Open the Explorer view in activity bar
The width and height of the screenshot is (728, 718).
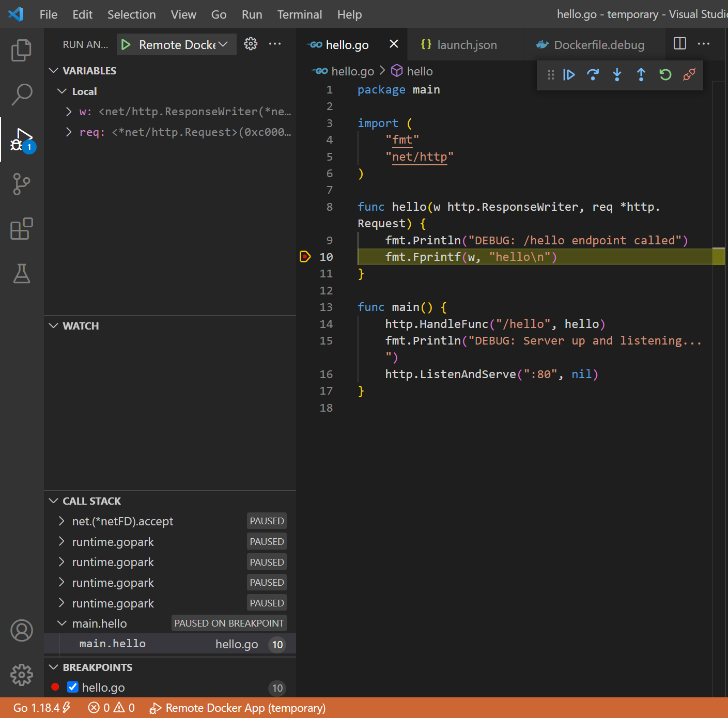pyautogui.click(x=22, y=50)
